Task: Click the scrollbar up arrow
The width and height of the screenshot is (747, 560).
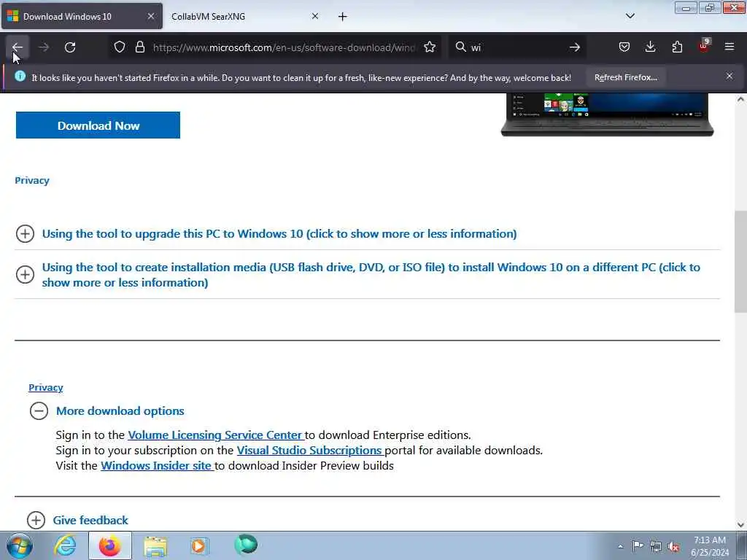Action: [x=740, y=99]
